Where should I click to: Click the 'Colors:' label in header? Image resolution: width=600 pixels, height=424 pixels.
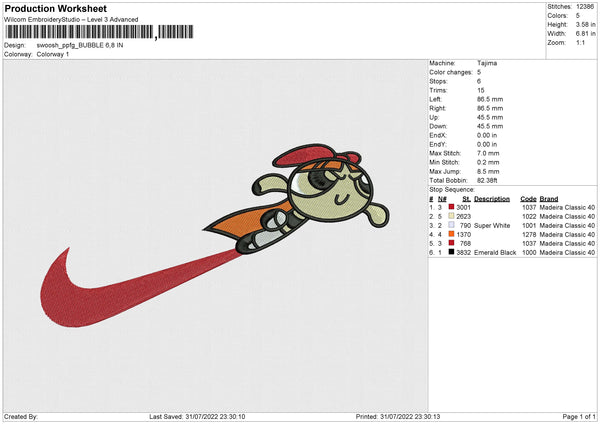[558, 16]
